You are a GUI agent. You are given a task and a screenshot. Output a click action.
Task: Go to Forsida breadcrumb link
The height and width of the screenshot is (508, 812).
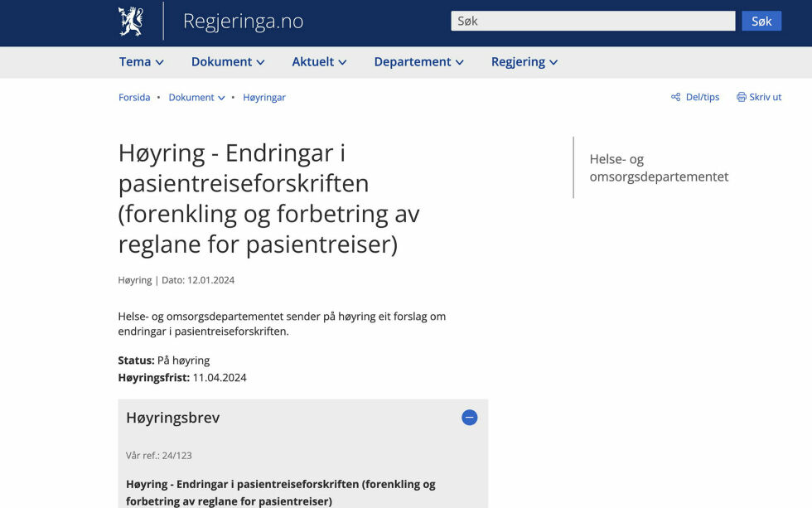click(134, 97)
